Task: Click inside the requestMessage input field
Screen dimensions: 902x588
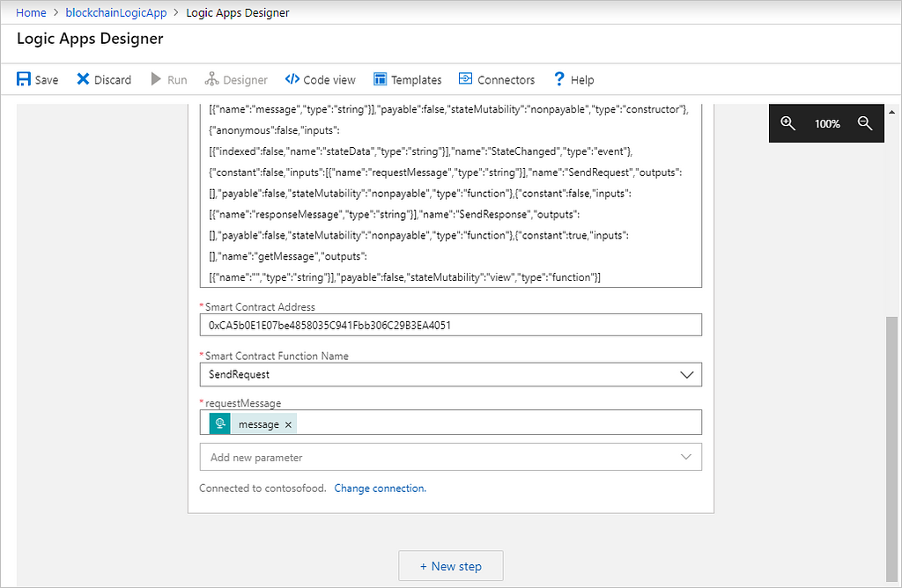Action: pos(493,423)
